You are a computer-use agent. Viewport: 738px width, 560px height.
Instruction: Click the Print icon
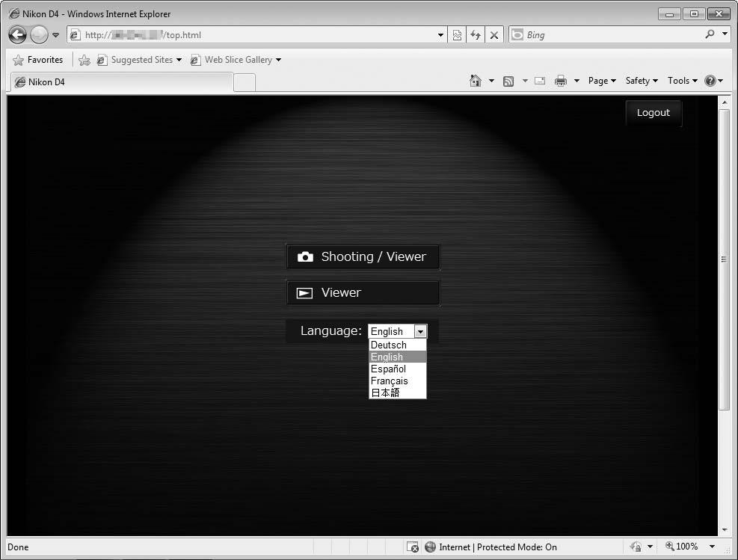coord(561,81)
